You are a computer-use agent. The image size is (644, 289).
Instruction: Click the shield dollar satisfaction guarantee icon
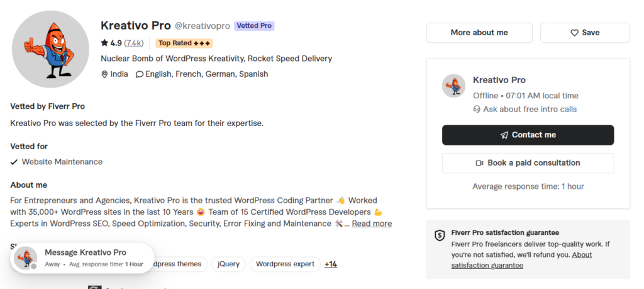point(440,235)
